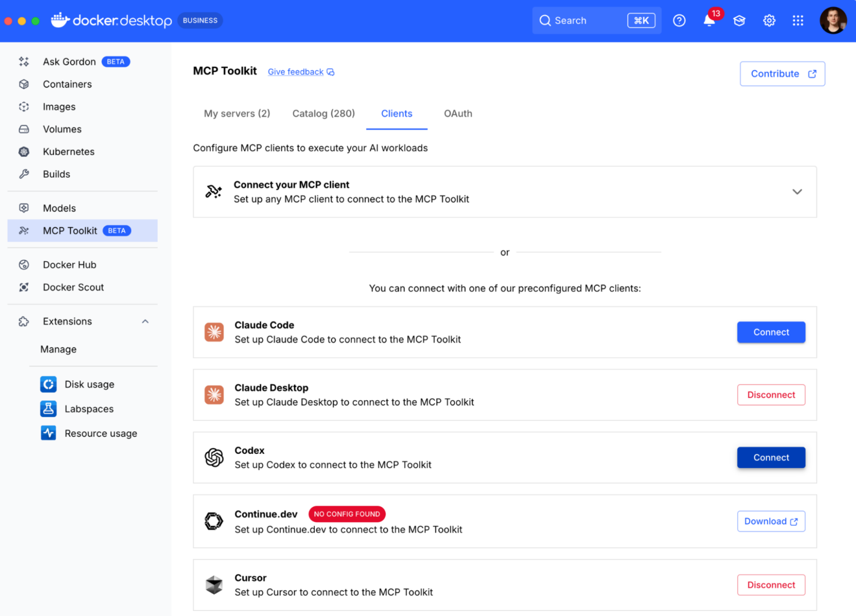Expand the Connect your MCP client panel
The height and width of the screenshot is (616, 856).
coord(797,192)
